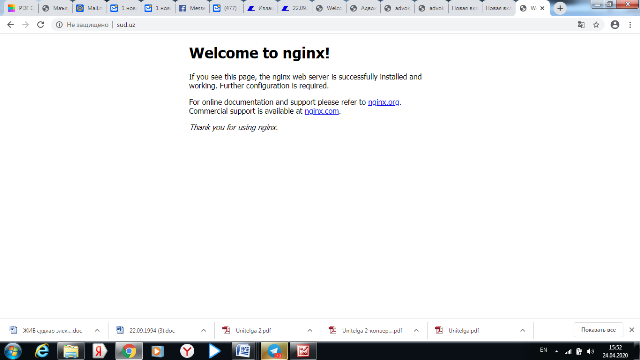Follow the nginx.com link
The image size is (640, 360).
pyautogui.click(x=322, y=111)
